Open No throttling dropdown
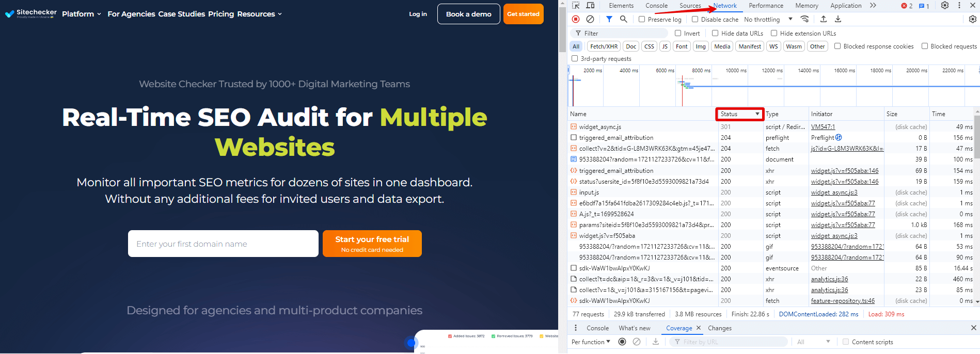This screenshot has width=980, height=354. coord(768,19)
